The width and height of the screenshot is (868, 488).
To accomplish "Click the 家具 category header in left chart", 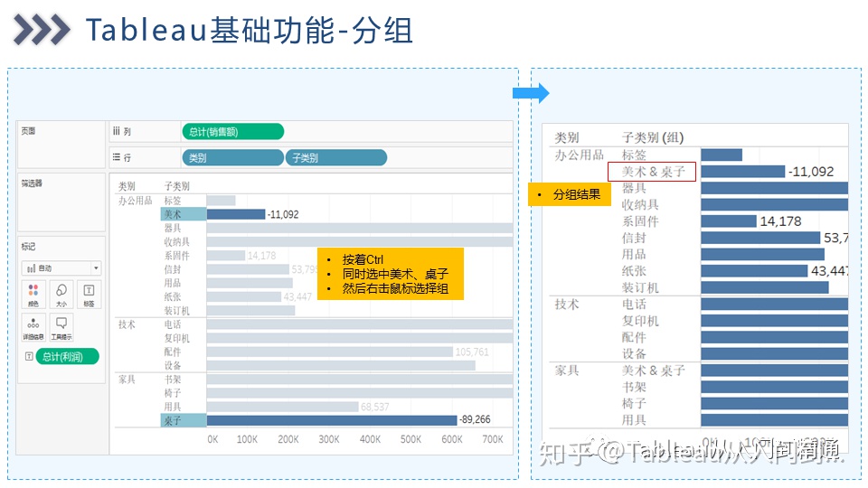I will (x=127, y=380).
